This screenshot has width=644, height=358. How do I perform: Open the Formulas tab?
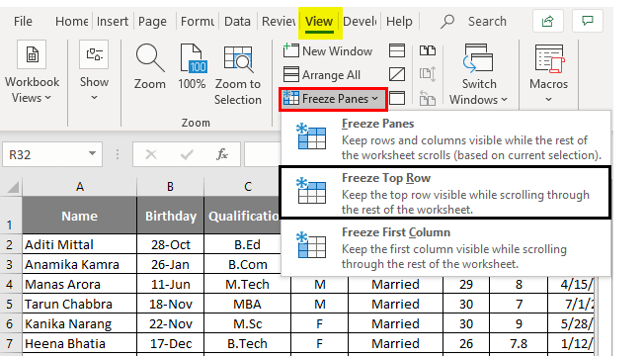[x=198, y=22]
